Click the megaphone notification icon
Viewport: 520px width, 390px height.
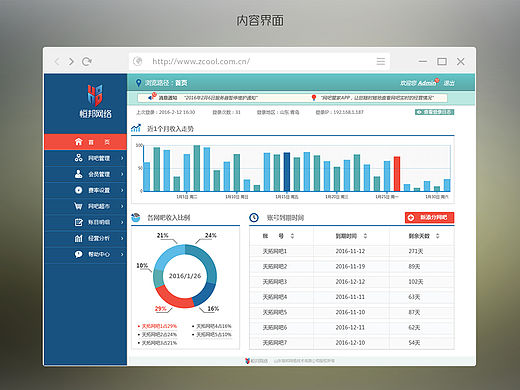152,97
